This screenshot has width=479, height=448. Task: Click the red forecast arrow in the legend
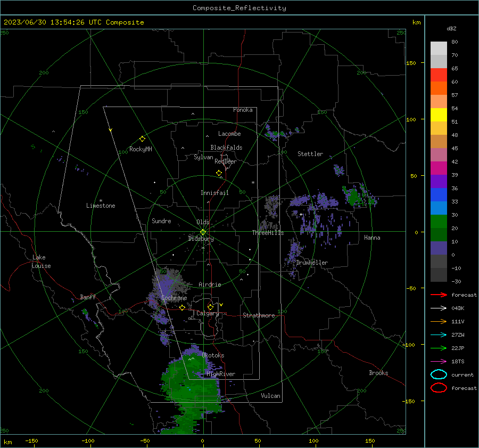pos(439,295)
